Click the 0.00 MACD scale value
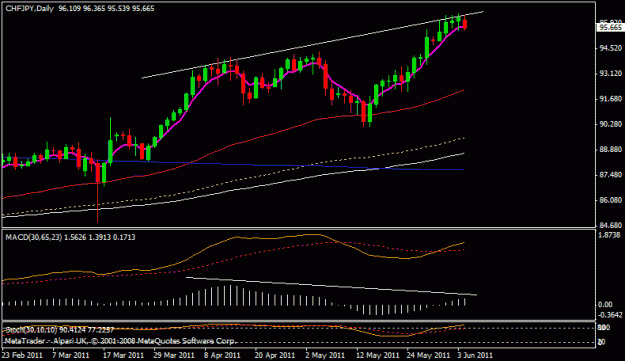The height and width of the screenshot is (361, 625). coord(605,305)
